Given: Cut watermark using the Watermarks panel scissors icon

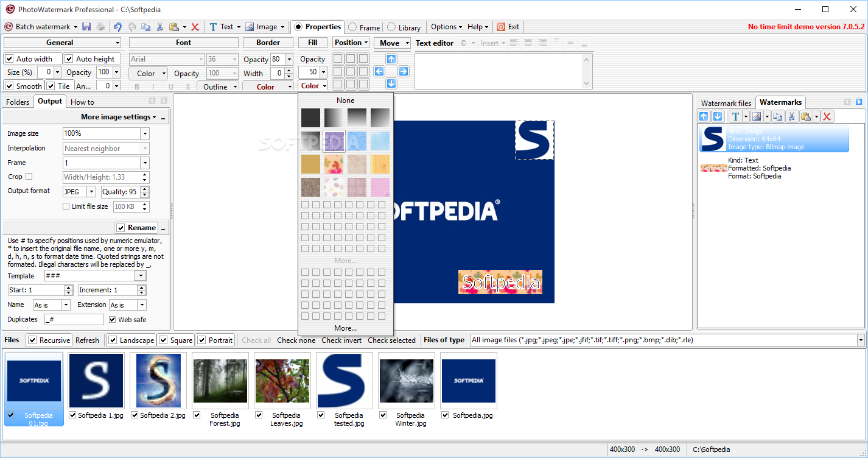Looking at the screenshot, I should pos(791,116).
